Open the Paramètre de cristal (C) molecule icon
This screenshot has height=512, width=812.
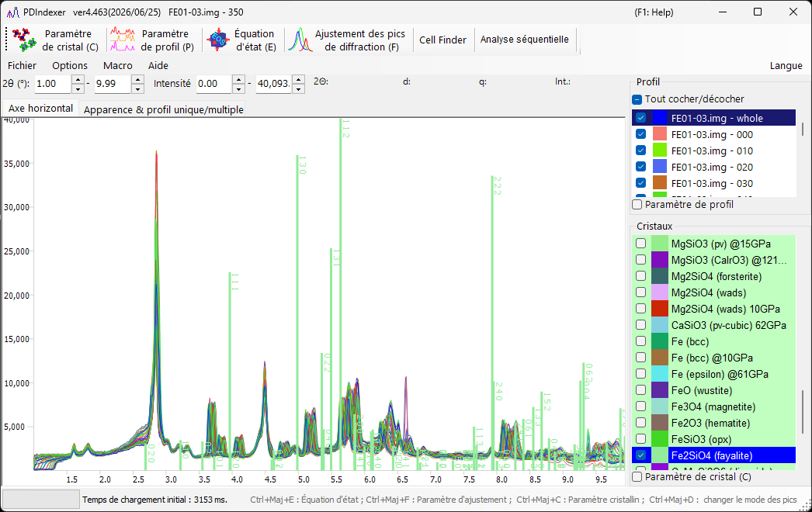click(24, 40)
